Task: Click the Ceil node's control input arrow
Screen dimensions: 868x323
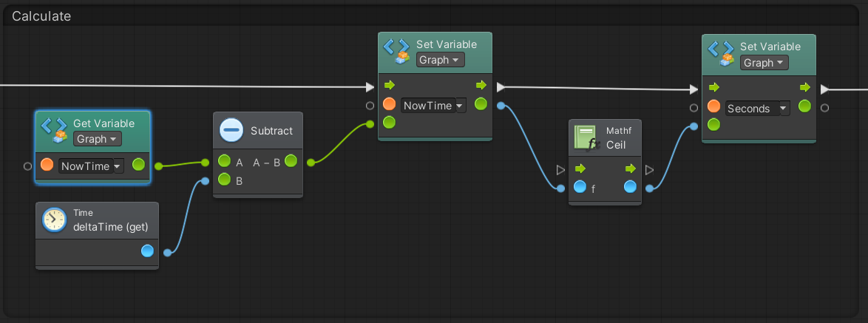Action: [580, 168]
